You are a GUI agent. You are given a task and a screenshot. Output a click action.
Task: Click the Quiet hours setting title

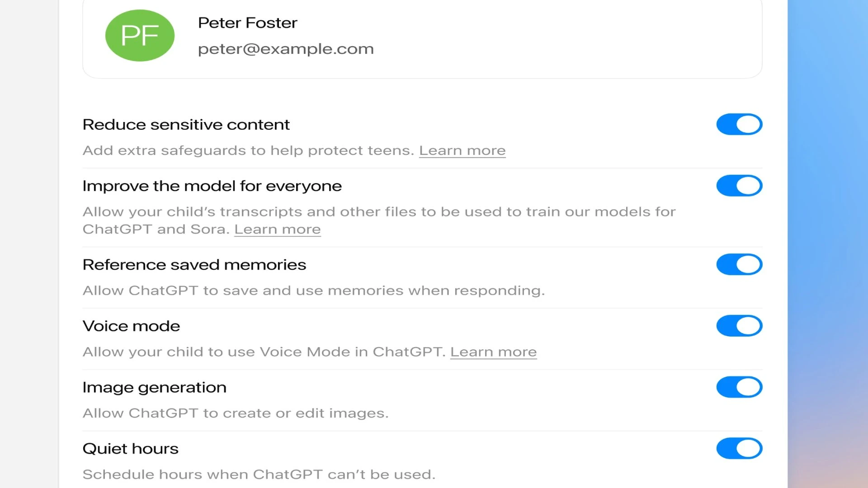click(130, 449)
